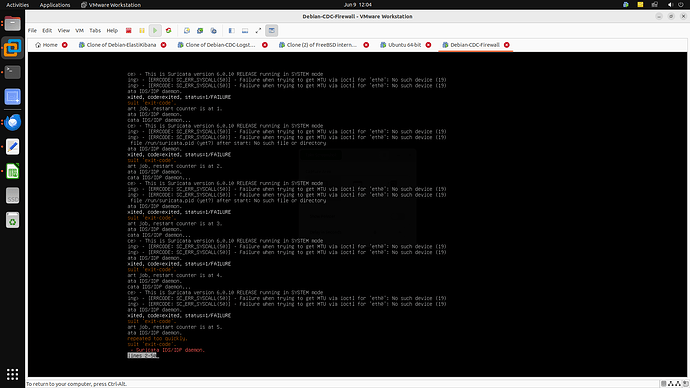Open the Help menu

[x=112, y=31]
